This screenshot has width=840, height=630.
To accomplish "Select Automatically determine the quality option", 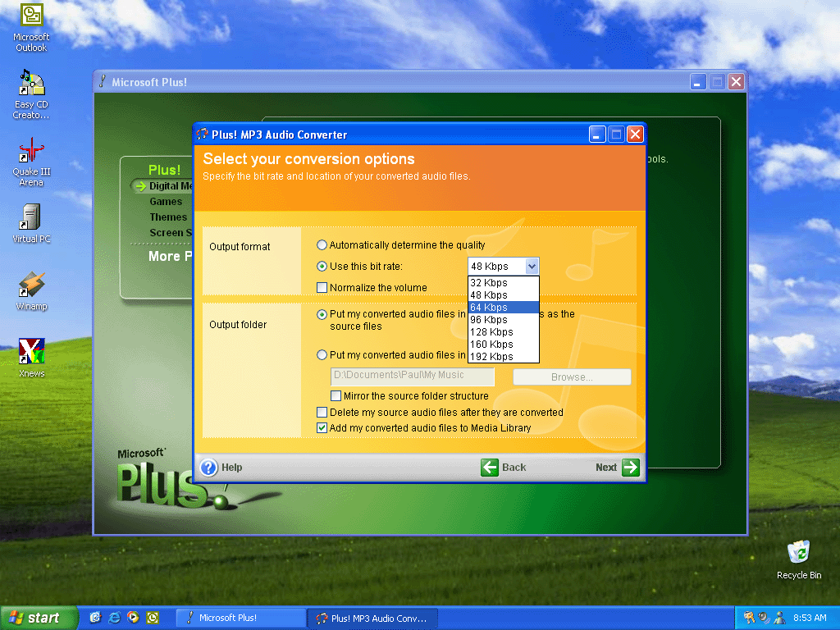I will (x=322, y=245).
